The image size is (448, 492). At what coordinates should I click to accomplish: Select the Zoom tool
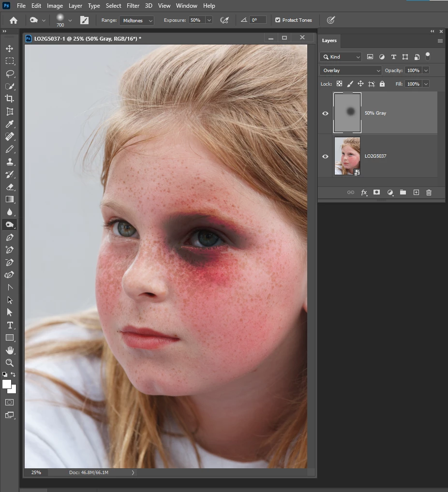point(10,363)
